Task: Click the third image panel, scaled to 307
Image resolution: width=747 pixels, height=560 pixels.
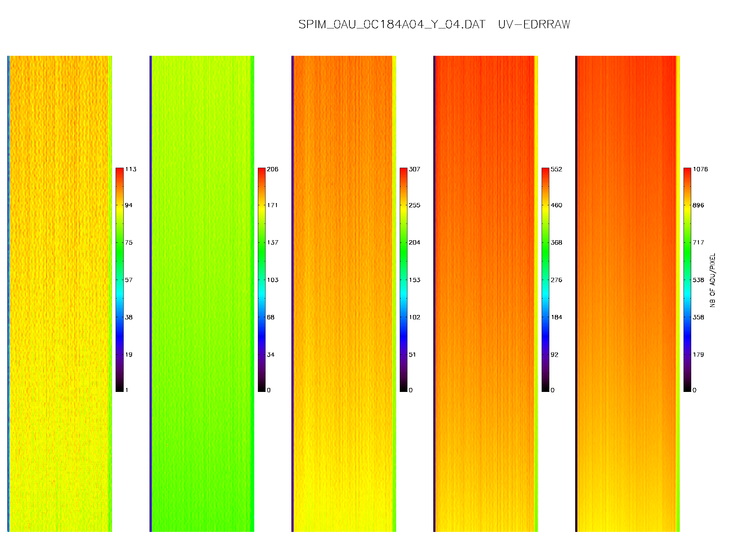Action: pos(344,293)
